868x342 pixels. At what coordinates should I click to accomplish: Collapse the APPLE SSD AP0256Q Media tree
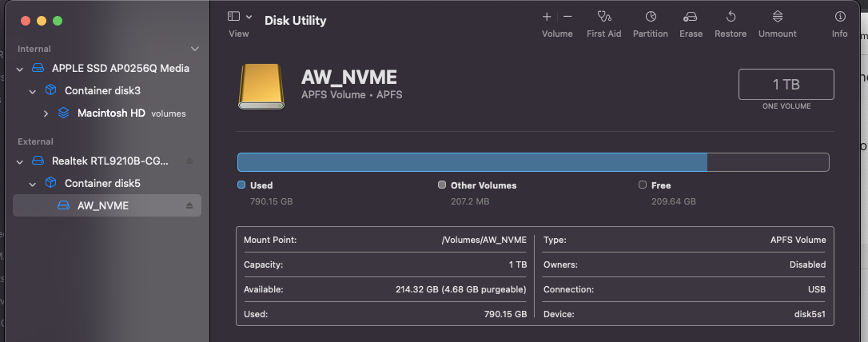coord(20,69)
